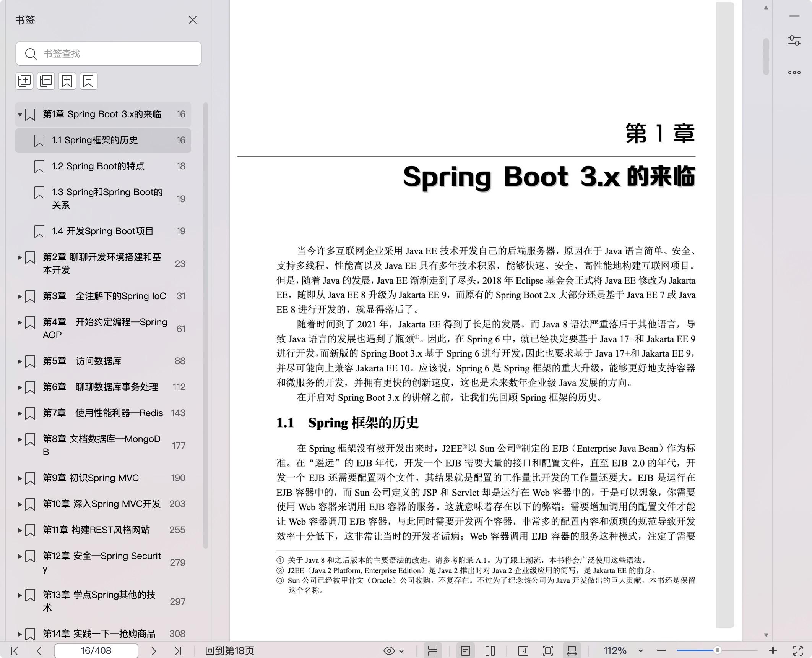Enter fullscreen mode
Image resolution: width=812 pixels, height=658 pixels.
pyautogui.click(x=798, y=651)
